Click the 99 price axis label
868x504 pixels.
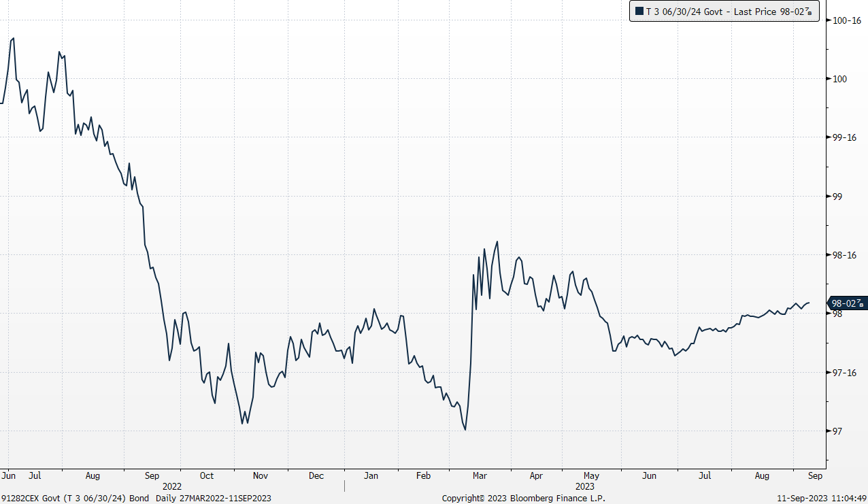click(x=837, y=197)
